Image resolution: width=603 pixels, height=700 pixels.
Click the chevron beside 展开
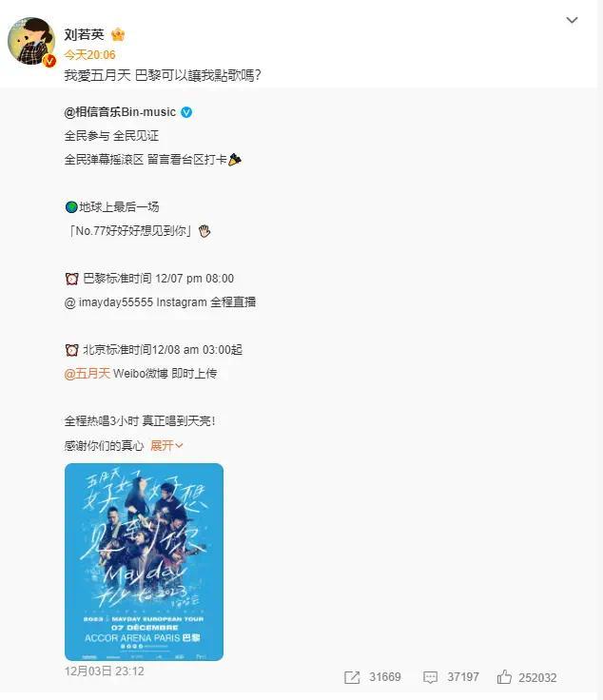pos(179,445)
